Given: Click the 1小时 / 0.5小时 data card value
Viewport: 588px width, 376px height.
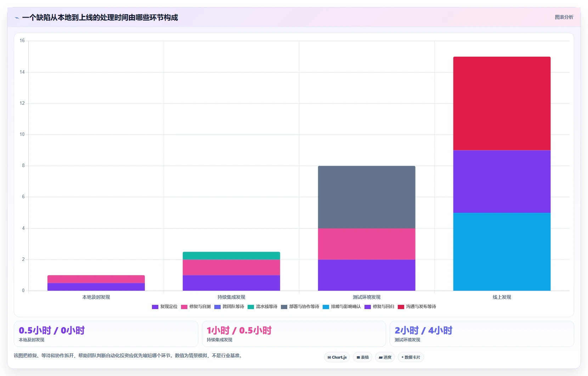Looking at the screenshot, I should click(x=239, y=330).
